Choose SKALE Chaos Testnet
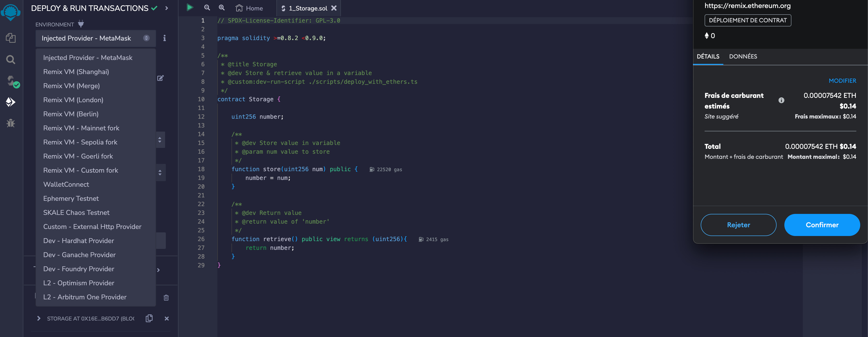This screenshot has width=868, height=337. point(96,212)
